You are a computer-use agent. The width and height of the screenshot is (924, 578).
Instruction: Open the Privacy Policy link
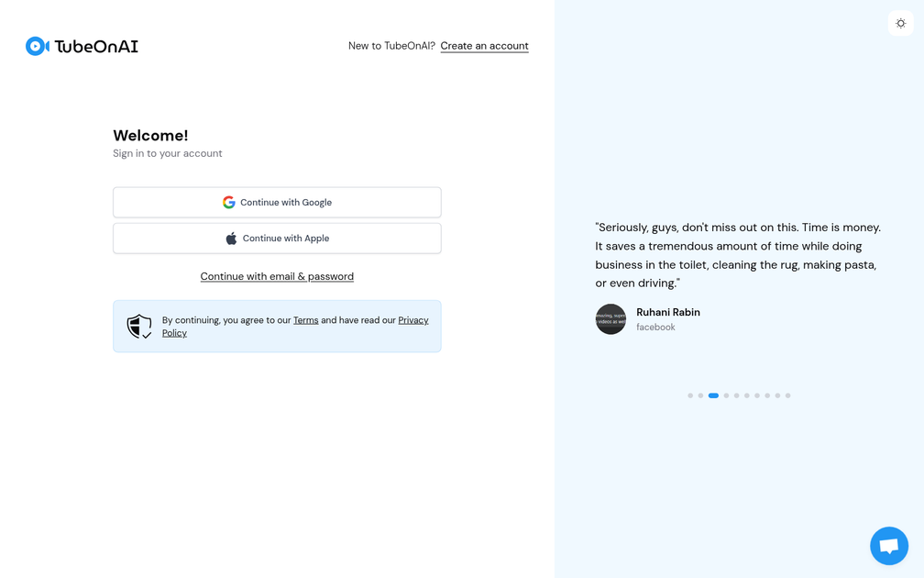pyautogui.click(x=412, y=319)
